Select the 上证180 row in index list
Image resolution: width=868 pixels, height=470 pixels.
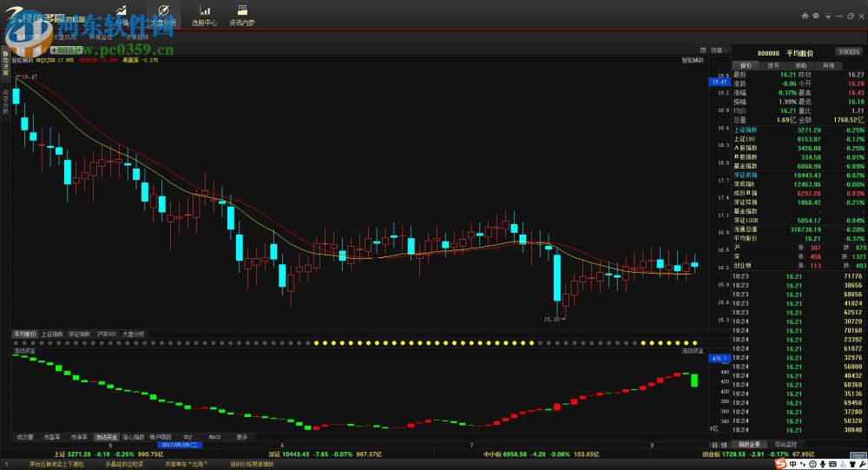pyautogui.click(x=799, y=139)
